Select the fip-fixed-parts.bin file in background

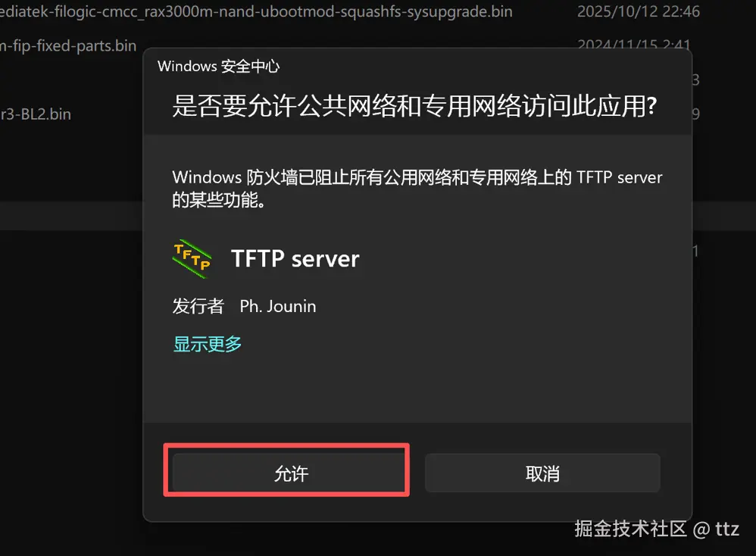click(x=68, y=45)
